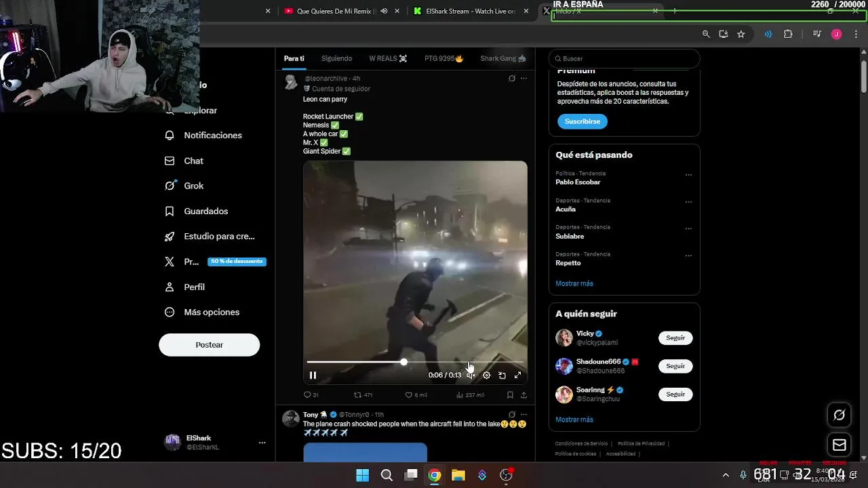View analytics showing 237 mil views
868x488 pixels.
point(470,394)
